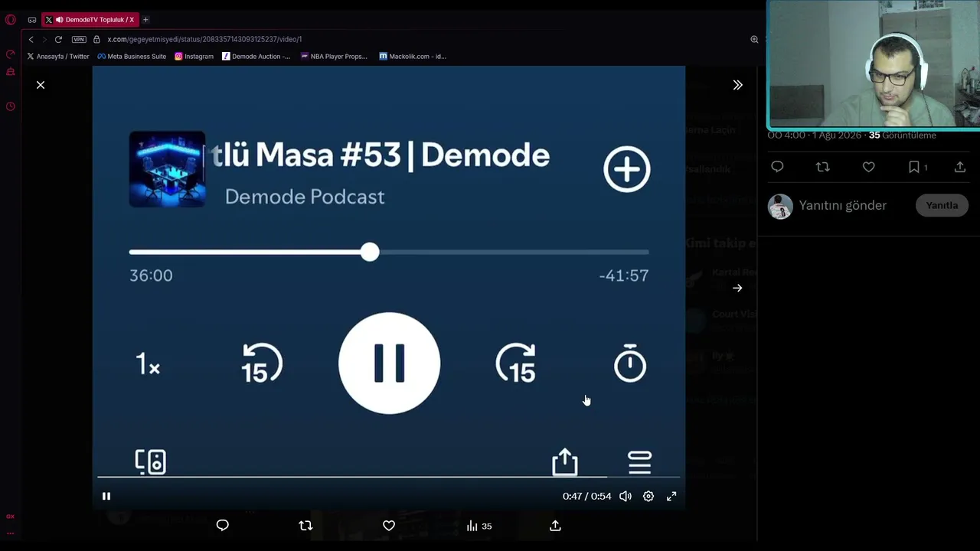Open the NBA Player Props bookmark
Viewport: 980px width, 551px height.
(x=334, y=56)
